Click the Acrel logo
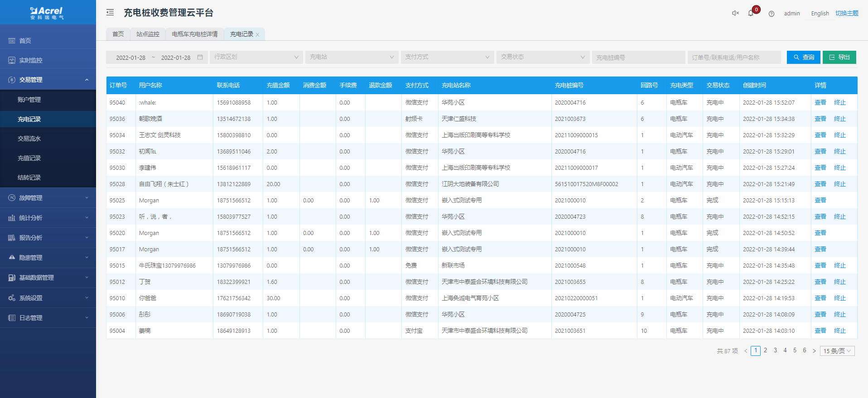The image size is (868, 398). (47, 12)
